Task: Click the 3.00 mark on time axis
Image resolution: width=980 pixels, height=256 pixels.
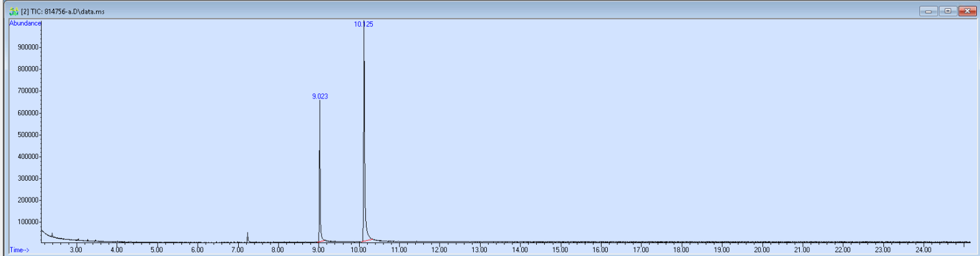Action: point(75,250)
